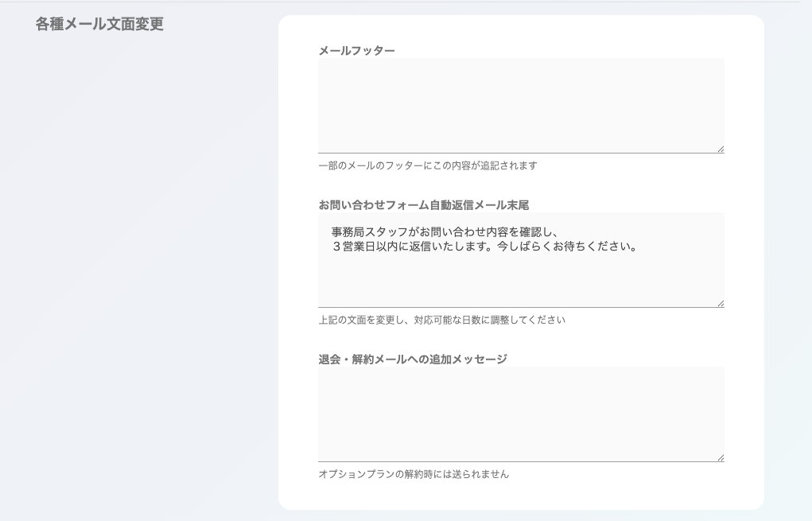Click on 返信いたします in the auto-reply text
812x521 pixels.
451,247
